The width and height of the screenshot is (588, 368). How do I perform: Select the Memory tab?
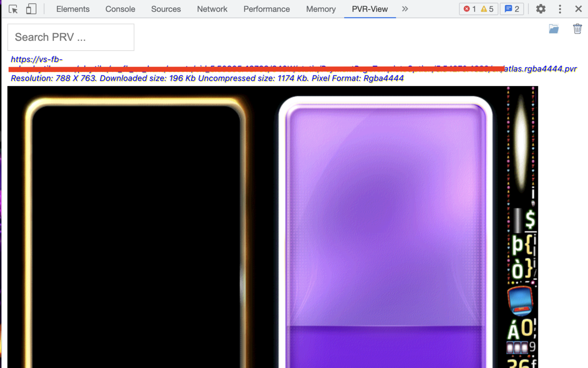321,9
